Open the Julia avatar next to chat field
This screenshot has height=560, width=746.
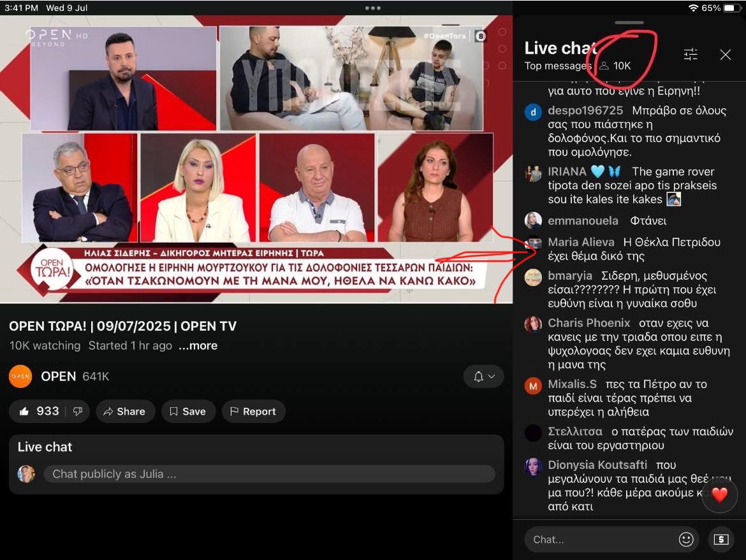point(26,474)
